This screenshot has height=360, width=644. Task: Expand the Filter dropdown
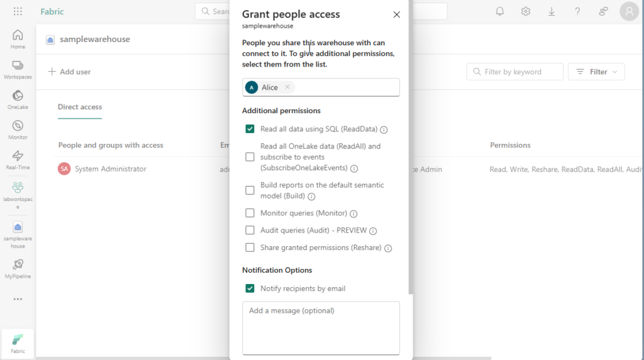point(596,72)
